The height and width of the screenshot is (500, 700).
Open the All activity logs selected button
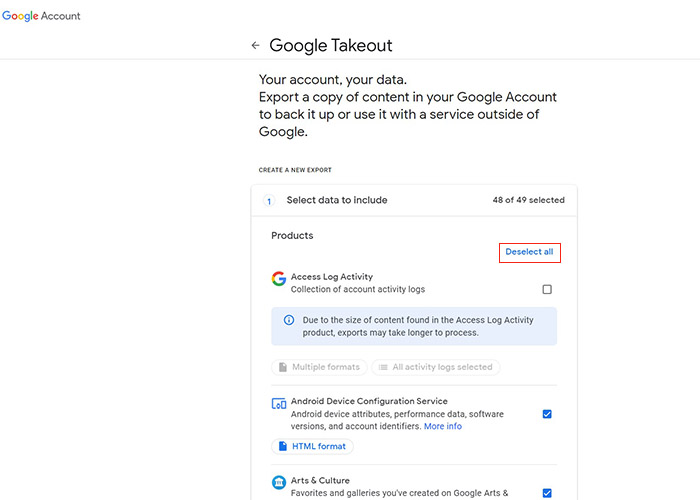click(436, 367)
